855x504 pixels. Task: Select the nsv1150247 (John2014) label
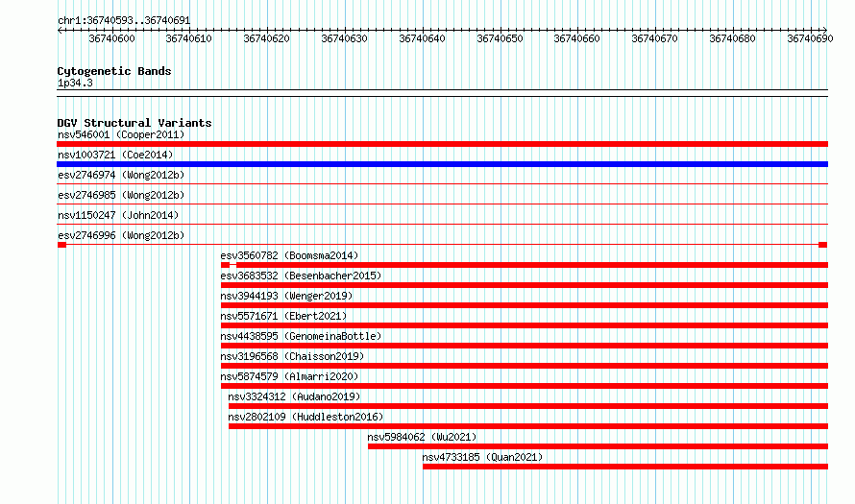(118, 215)
